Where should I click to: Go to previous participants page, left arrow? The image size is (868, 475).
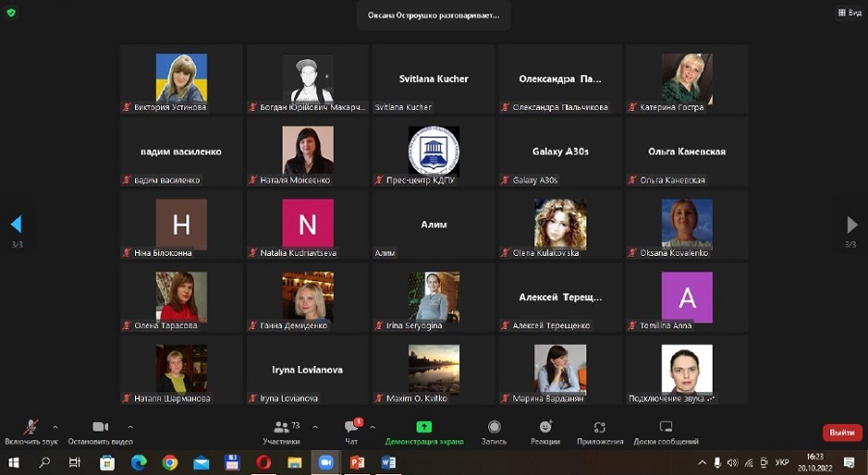point(16,225)
